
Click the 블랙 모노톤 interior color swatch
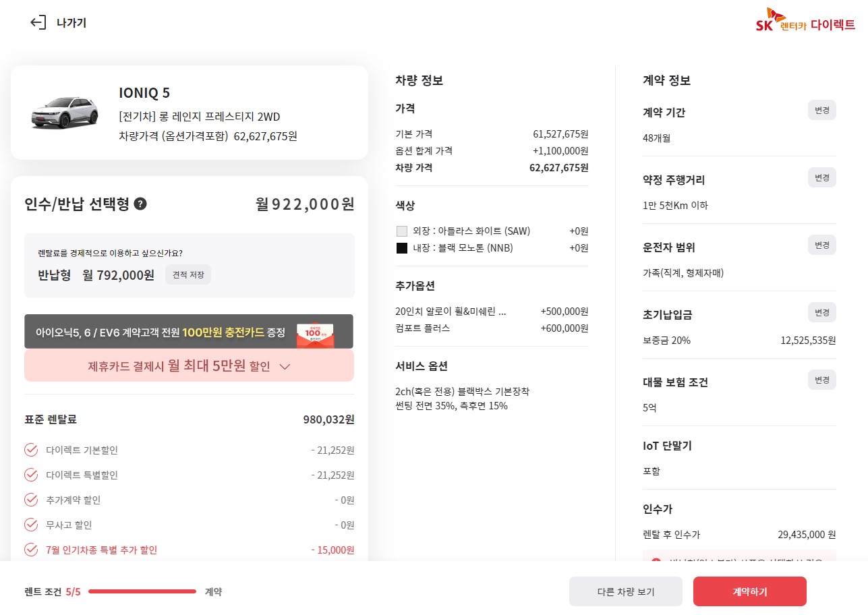coord(402,248)
